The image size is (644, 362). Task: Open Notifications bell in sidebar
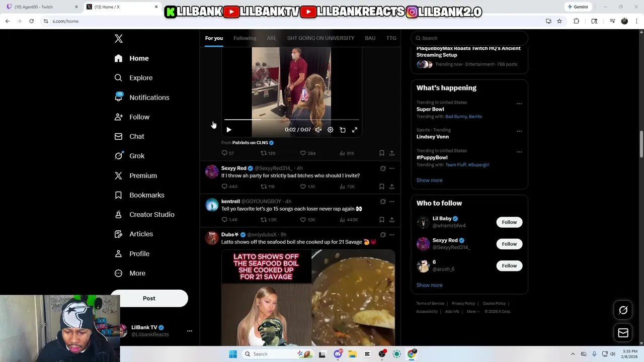(x=142, y=98)
